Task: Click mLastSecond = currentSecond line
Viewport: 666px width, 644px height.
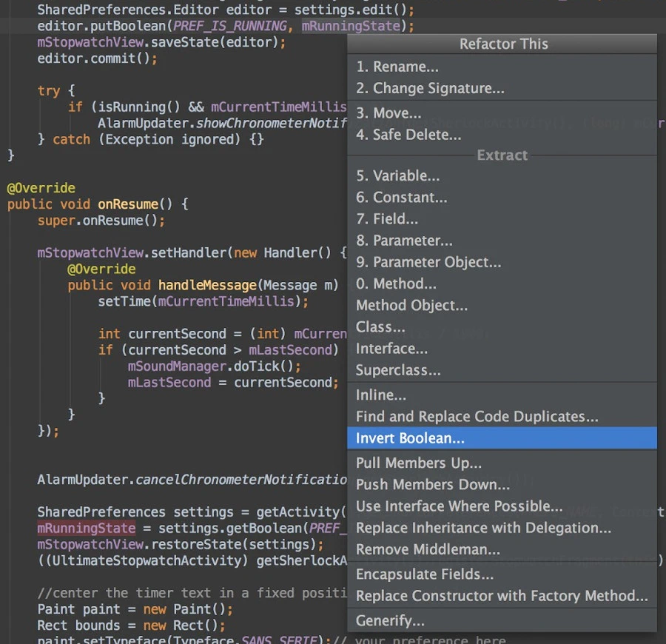Action: click(x=233, y=382)
